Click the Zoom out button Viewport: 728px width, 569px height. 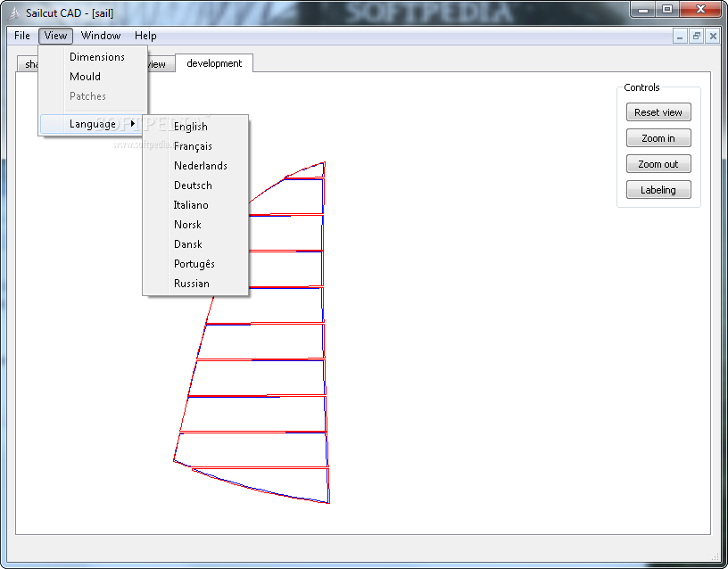658,164
